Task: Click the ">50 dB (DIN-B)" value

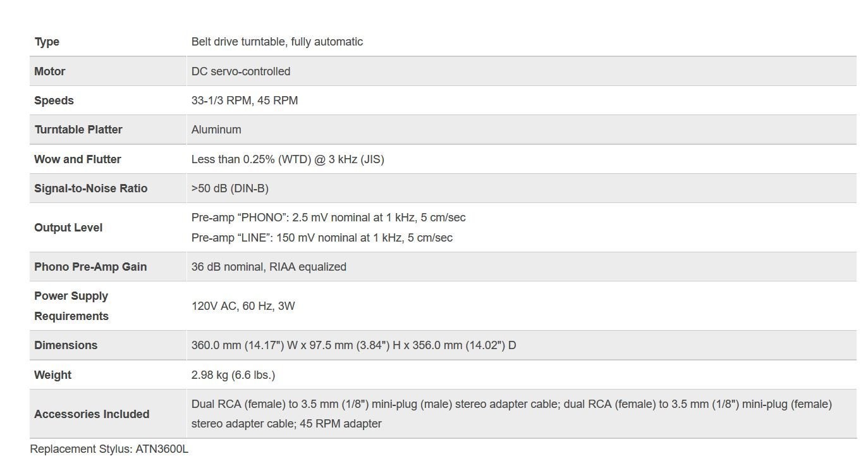Action: click(x=230, y=188)
